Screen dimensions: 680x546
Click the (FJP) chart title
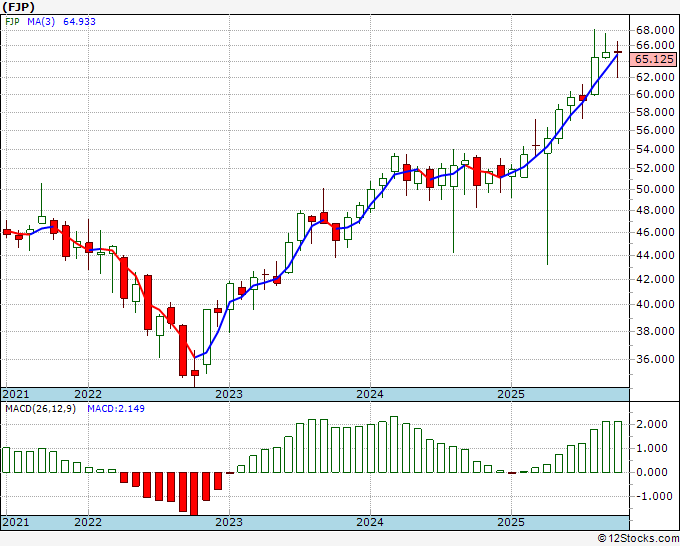[18, 7]
